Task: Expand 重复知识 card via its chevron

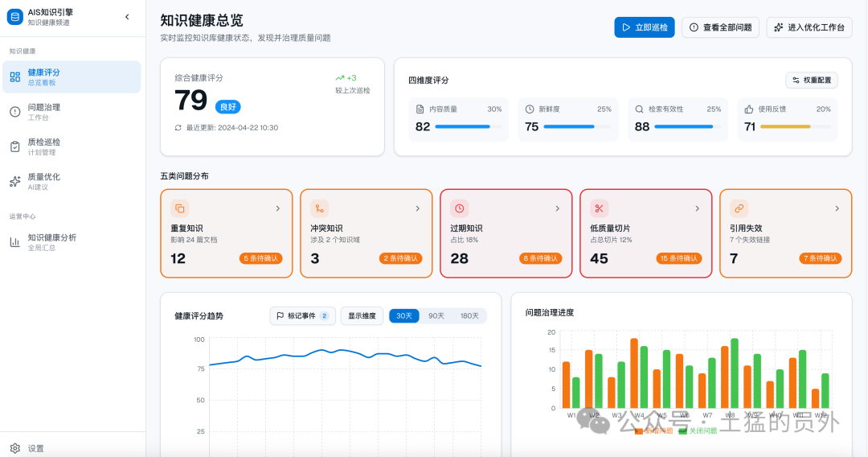Action: 278,209
